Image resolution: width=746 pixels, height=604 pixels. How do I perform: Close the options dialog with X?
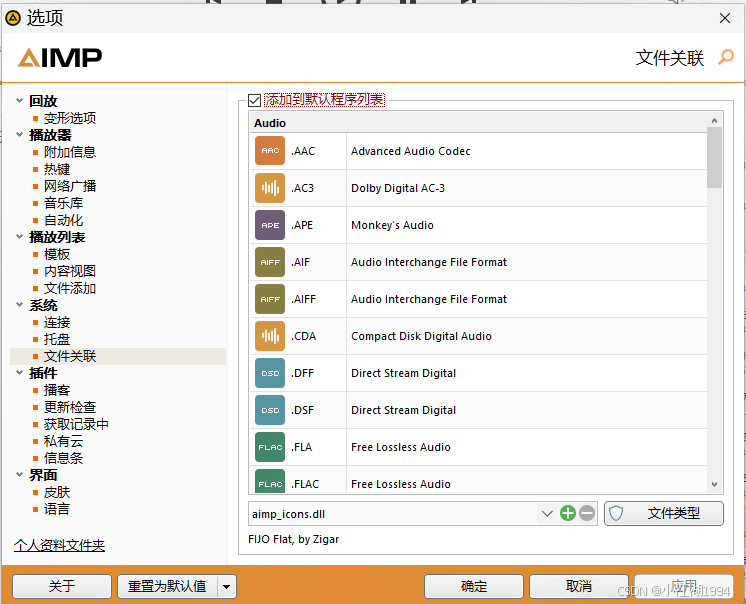[725, 18]
